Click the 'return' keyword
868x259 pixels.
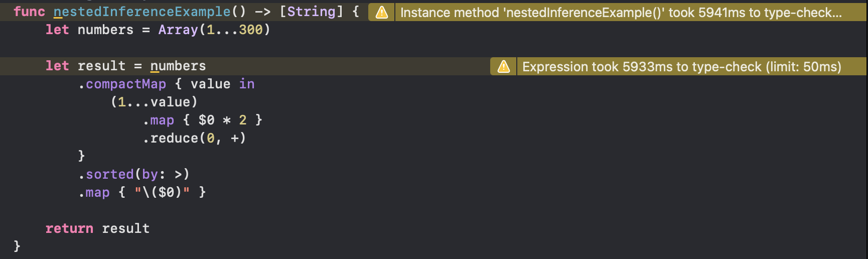pyautogui.click(x=69, y=228)
